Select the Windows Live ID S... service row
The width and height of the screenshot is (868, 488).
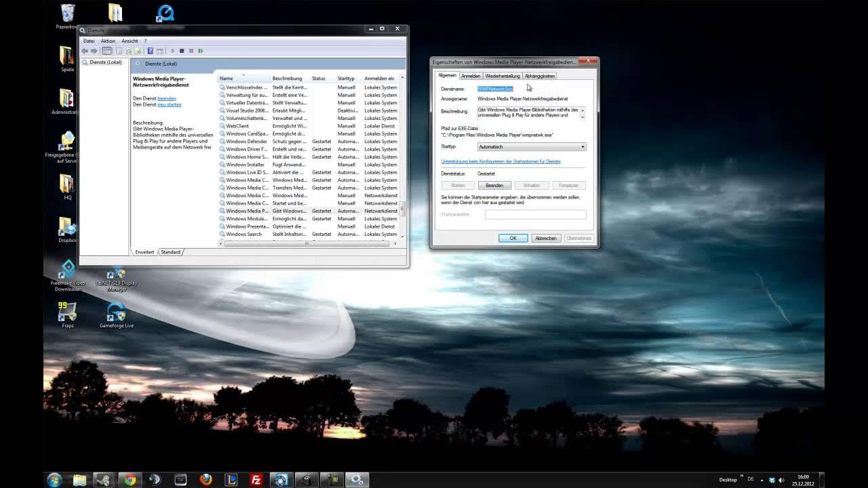coord(309,172)
